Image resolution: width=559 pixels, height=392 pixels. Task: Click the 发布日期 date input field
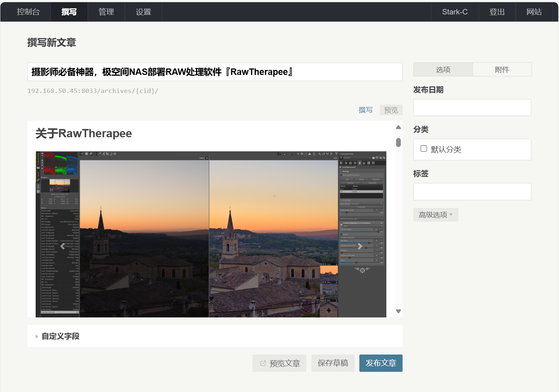pos(472,107)
